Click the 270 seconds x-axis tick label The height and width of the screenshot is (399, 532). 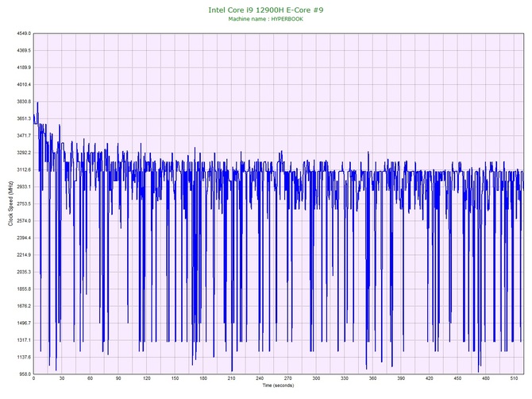287,378
